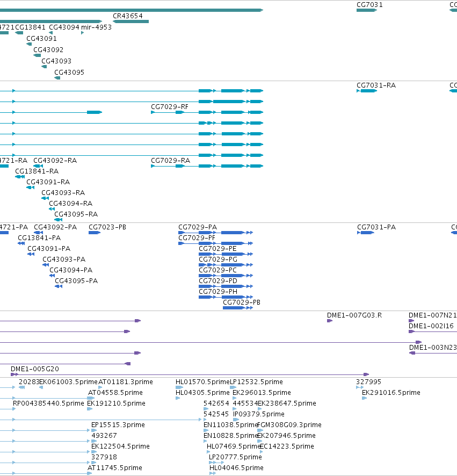Viewport: 457px width, 476px height.
Task: Select the IP09379.5prime EST label
Action: 258,414
